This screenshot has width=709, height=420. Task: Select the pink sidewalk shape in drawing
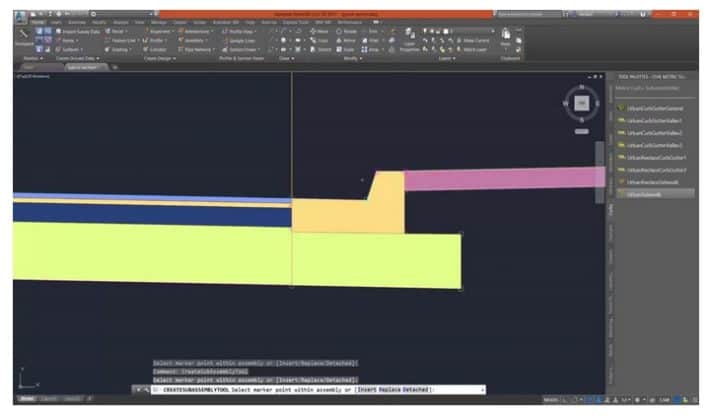(504, 179)
